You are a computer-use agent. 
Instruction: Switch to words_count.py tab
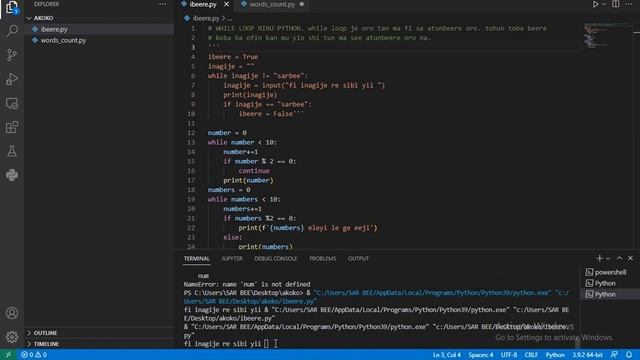pyautogui.click(x=272, y=4)
